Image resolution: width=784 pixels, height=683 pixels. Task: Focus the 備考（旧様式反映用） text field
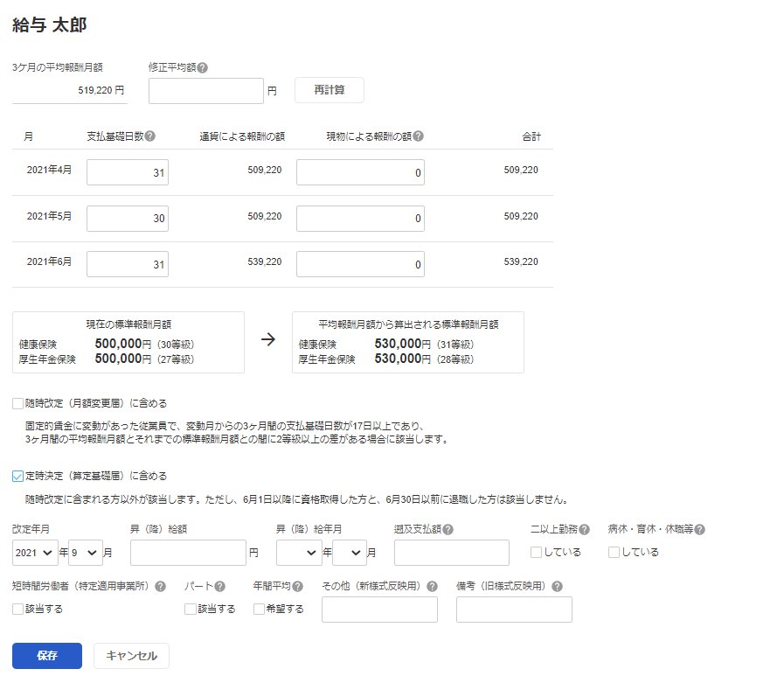(x=514, y=610)
